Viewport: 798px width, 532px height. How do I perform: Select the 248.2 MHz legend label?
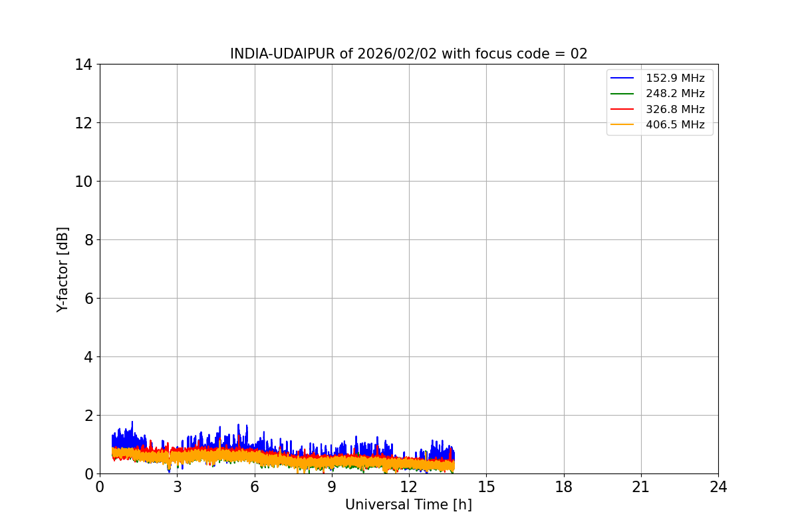[x=676, y=94]
